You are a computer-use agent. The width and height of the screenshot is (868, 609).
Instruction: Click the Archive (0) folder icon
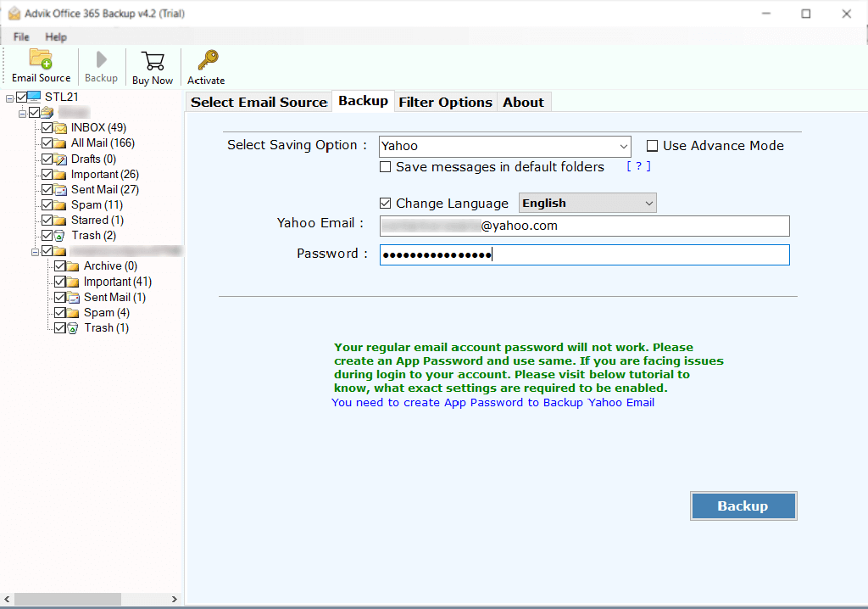pos(73,266)
